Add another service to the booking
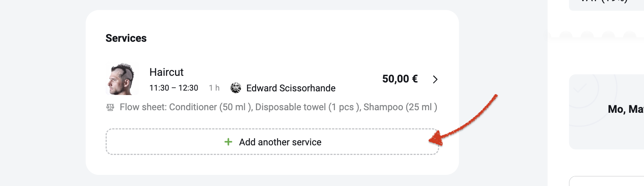 click(x=272, y=142)
